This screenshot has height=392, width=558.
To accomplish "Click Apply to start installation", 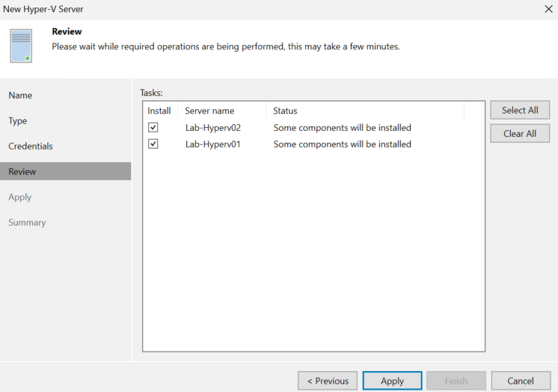I will 392,381.
